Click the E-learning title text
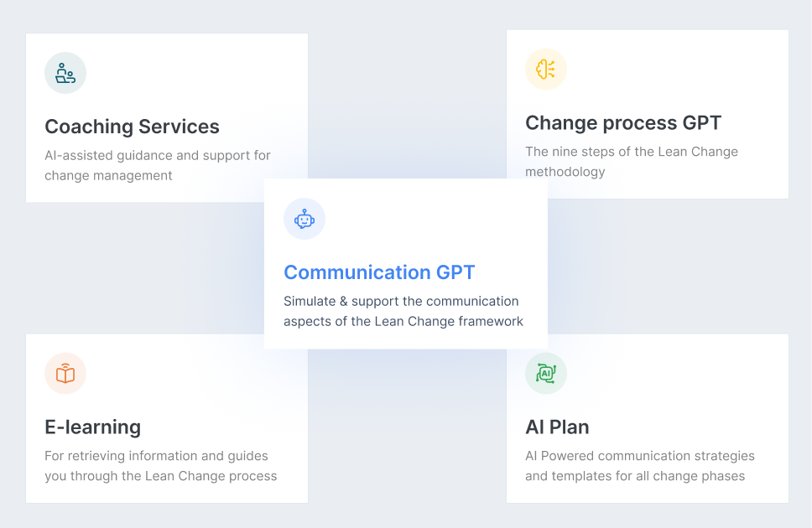 point(92,427)
